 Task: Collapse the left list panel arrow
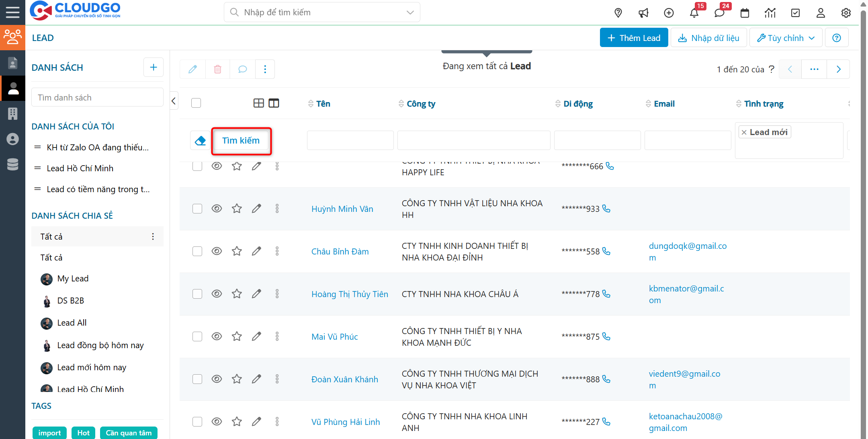(x=174, y=101)
